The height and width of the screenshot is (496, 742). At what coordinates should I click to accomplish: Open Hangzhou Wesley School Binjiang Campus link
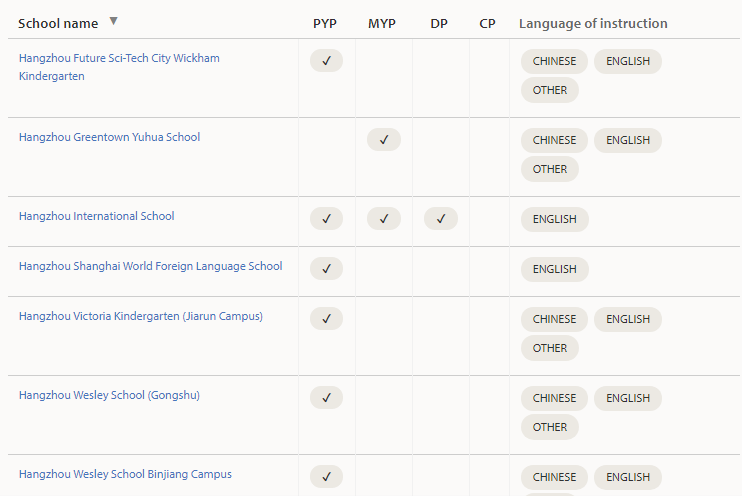(125, 474)
